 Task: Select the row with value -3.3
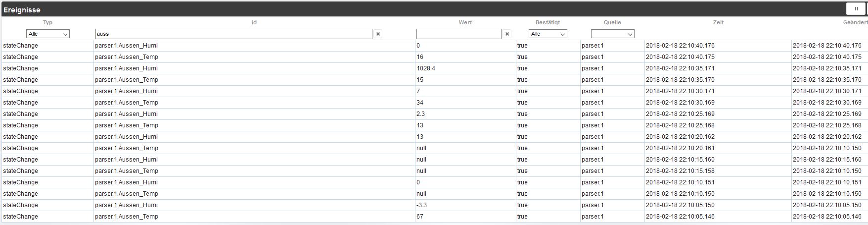422,205
